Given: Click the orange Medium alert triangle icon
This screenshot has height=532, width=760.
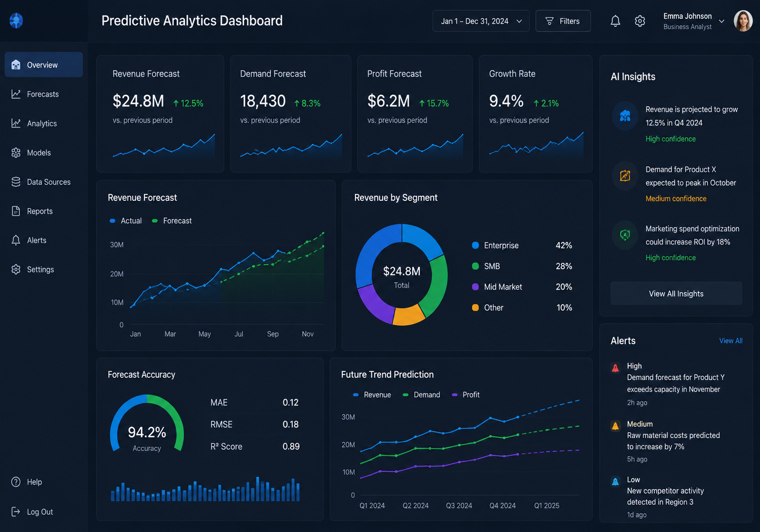Looking at the screenshot, I should coord(616,426).
